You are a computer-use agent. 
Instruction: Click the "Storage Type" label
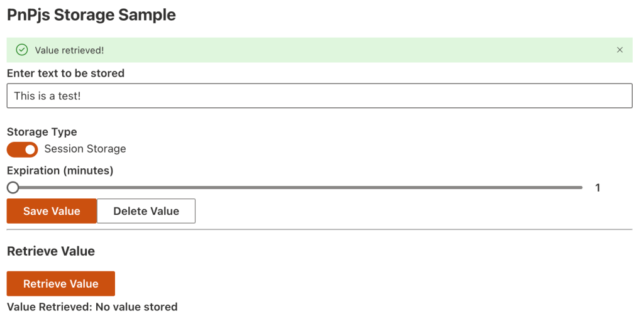pos(42,132)
